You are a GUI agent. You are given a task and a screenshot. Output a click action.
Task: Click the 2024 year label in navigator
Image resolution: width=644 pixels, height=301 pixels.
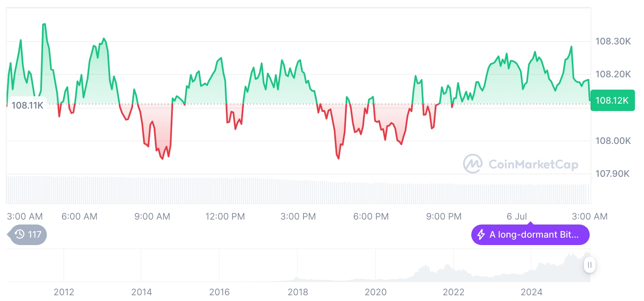[x=531, y=292]
